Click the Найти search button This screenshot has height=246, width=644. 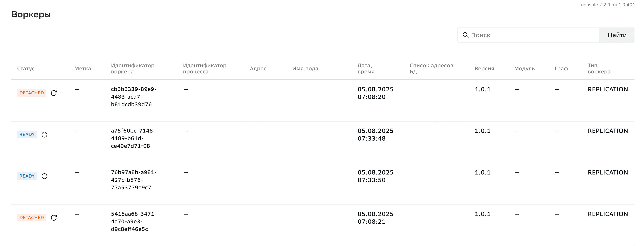coord(617,35)
